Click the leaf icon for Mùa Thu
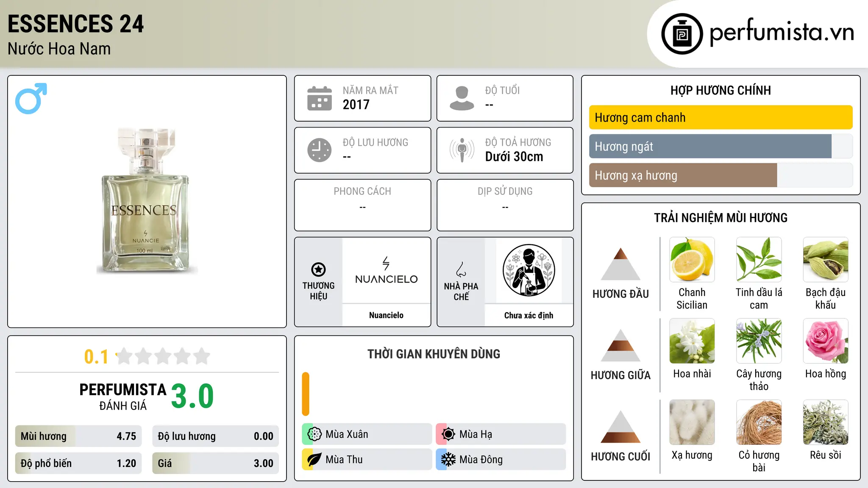868x488 pixels. (x=314, y=460)
